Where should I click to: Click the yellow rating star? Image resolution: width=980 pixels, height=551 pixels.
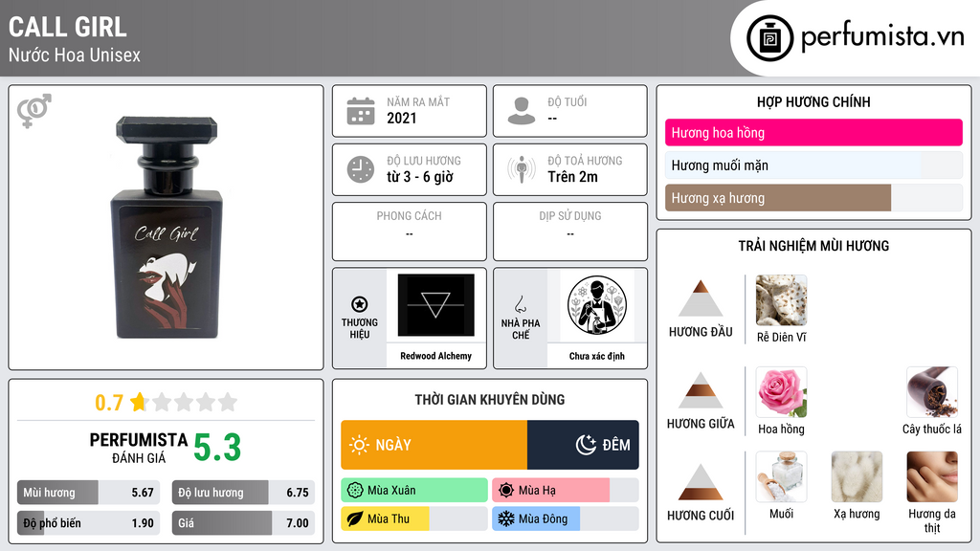[138, 402]
